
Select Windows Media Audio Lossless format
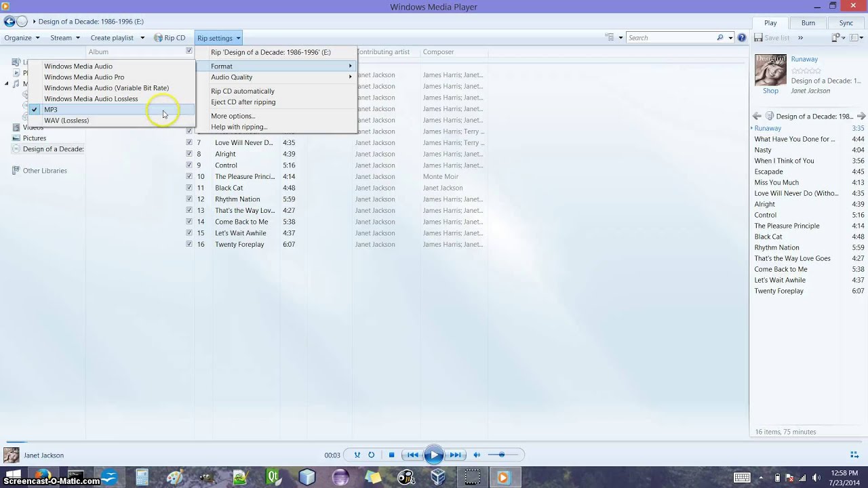[111, 99]
